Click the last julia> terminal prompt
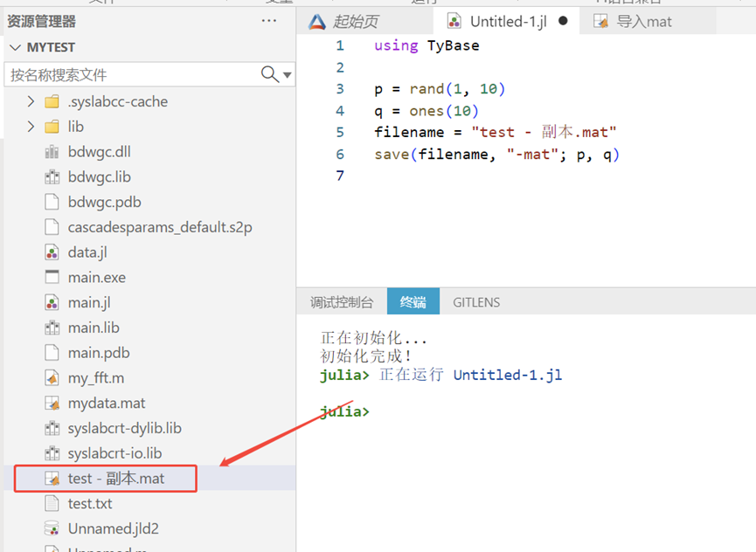756x552 pixels. tap(344, 412)
